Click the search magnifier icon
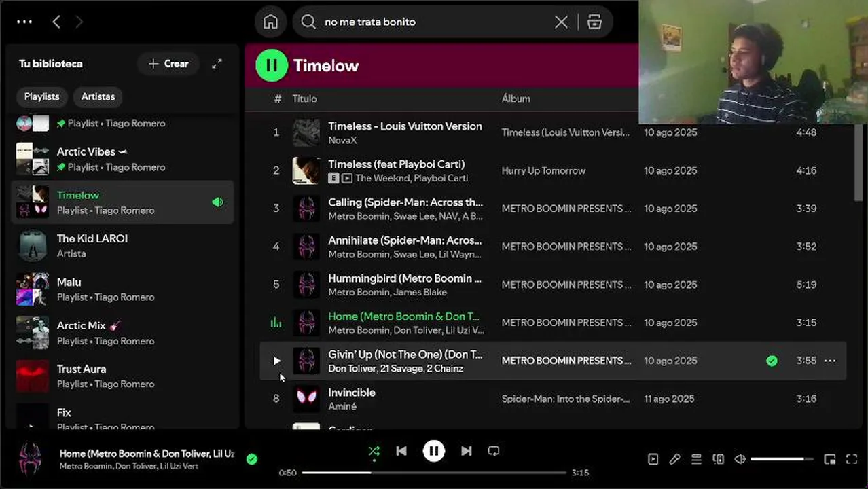This screenshot has height=489, width=868. coord(308,22)
